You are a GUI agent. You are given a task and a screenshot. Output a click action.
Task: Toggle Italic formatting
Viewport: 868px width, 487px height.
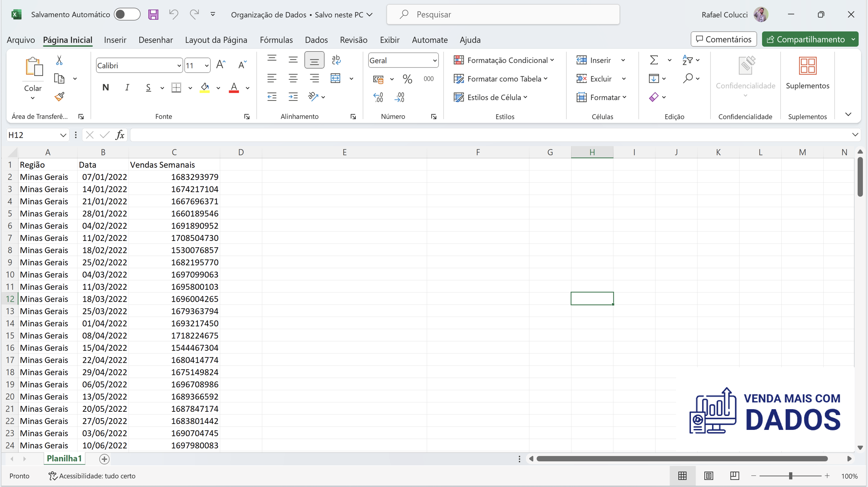tap(127, 87)
